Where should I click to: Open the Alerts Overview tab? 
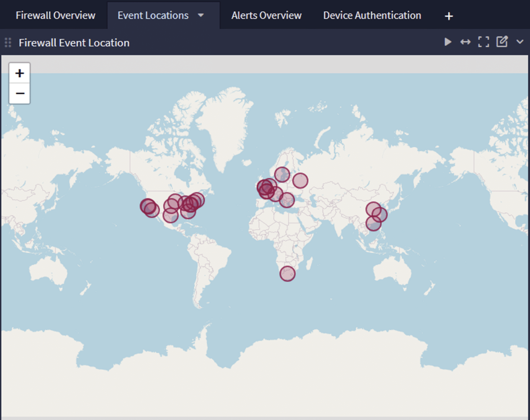click(x=266, y=15)
